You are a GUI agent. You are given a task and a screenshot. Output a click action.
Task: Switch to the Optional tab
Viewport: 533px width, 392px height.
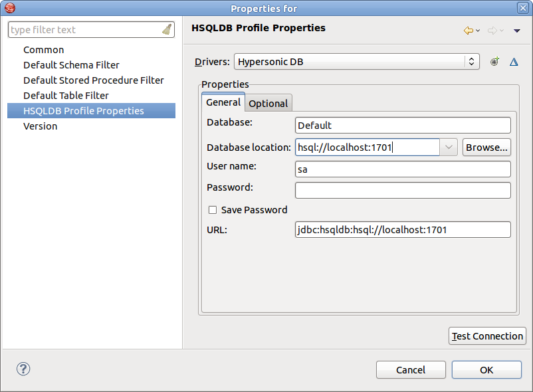[x=268, y=103]
